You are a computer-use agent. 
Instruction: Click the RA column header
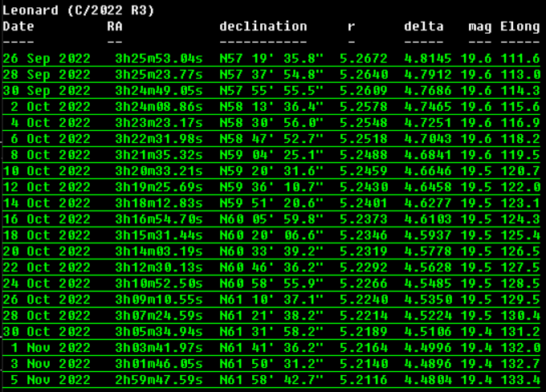pyautogui.click(x=115, y=27)
